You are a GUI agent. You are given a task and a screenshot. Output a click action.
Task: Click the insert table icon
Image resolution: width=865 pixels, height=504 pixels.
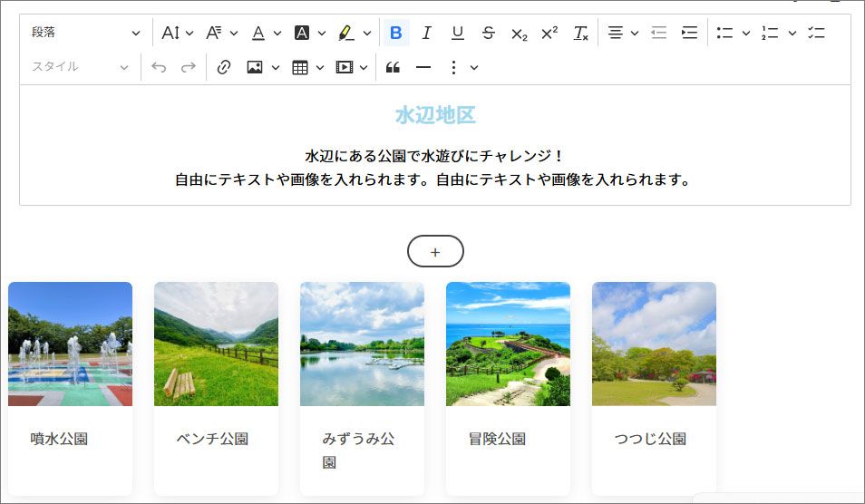(300, 67)
